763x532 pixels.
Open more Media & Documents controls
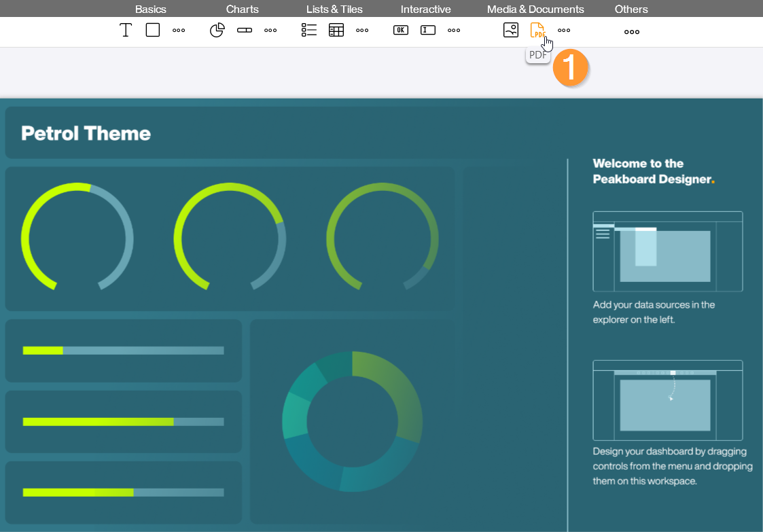click(564, 31)
